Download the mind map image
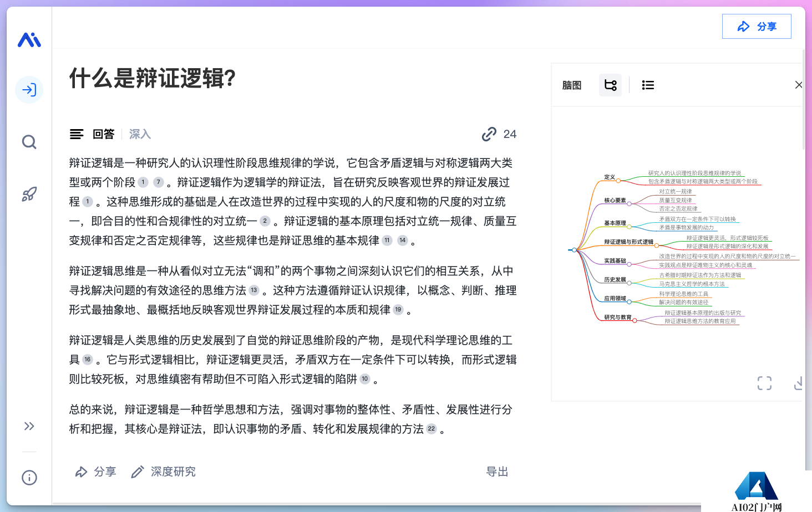The image size is (812, 512). pos(799,383)
